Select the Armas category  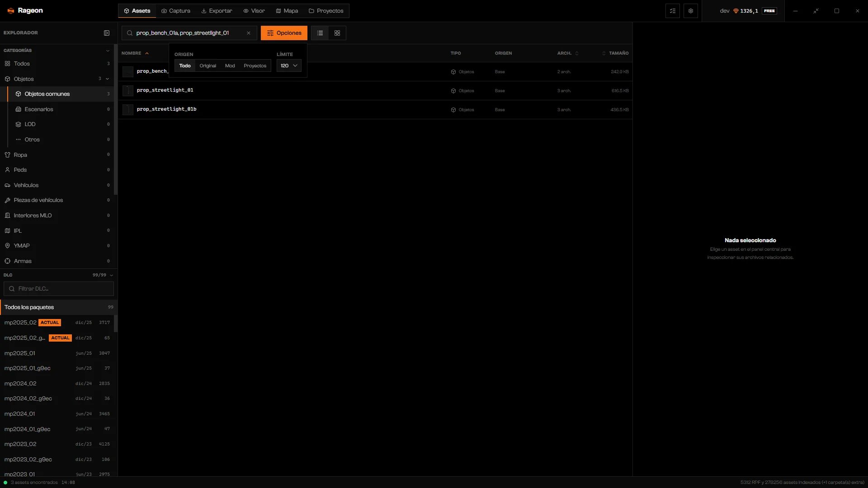click(57, 261)
